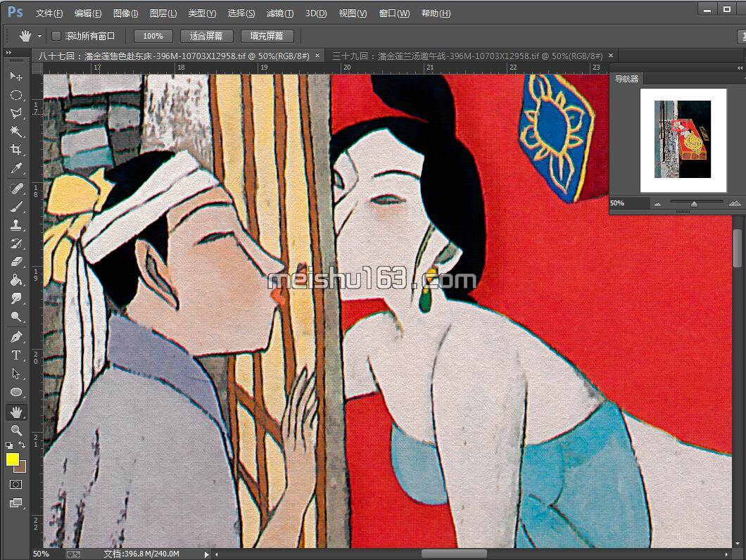Select the Brush tool
746x560 pixels.
[15, 207]
